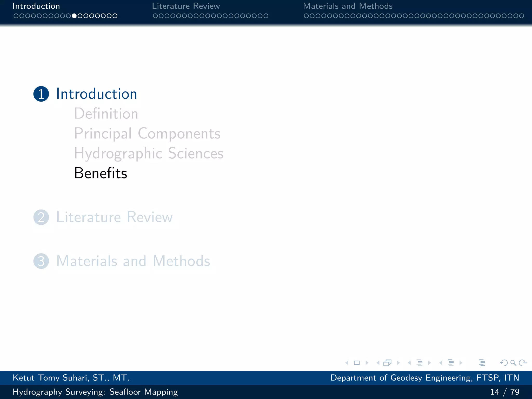532x399 pixels.
Task: Open Literature Review section in header bar
Action: pos(186,6)
